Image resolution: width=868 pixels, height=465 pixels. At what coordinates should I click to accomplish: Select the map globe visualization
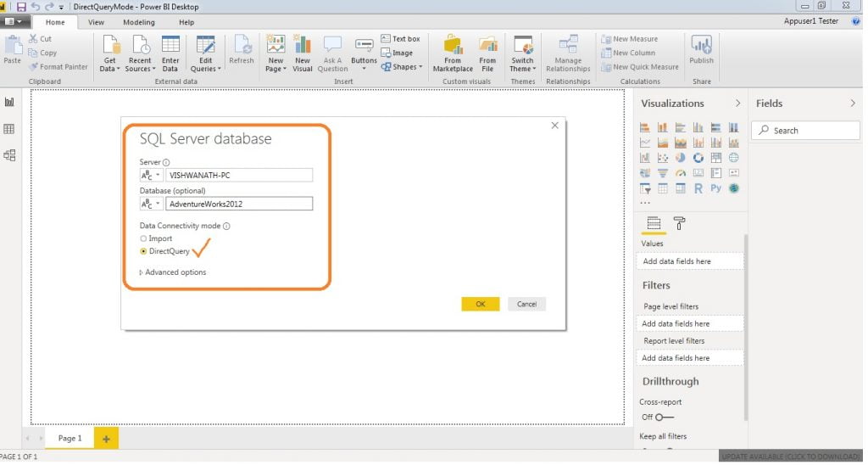733,158
